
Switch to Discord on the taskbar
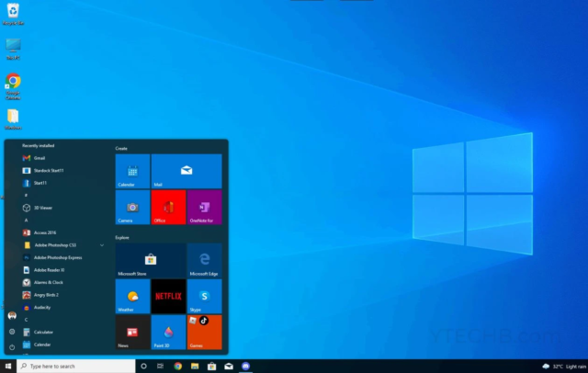(x=245, y=367)
